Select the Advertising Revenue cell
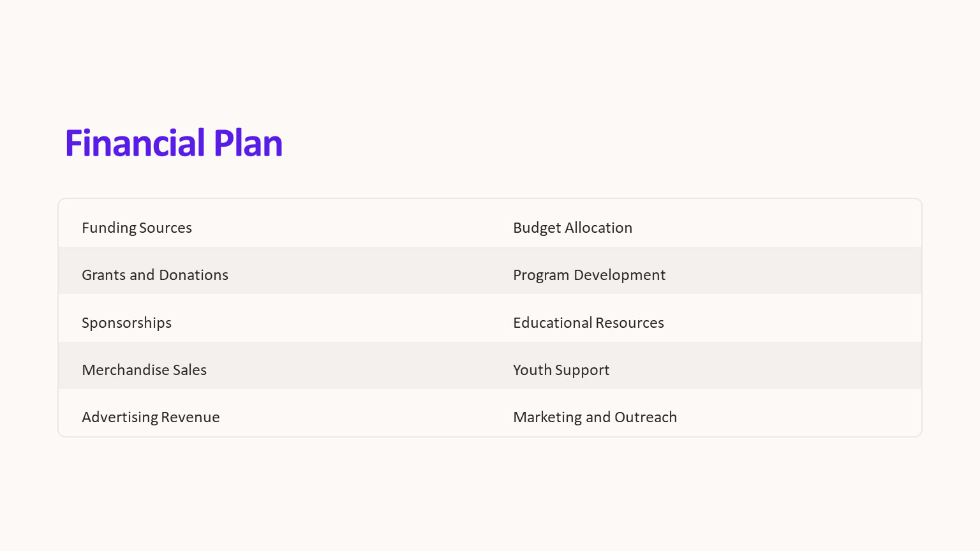The height and width of the screenshot is (551, 980). (151, 417)
